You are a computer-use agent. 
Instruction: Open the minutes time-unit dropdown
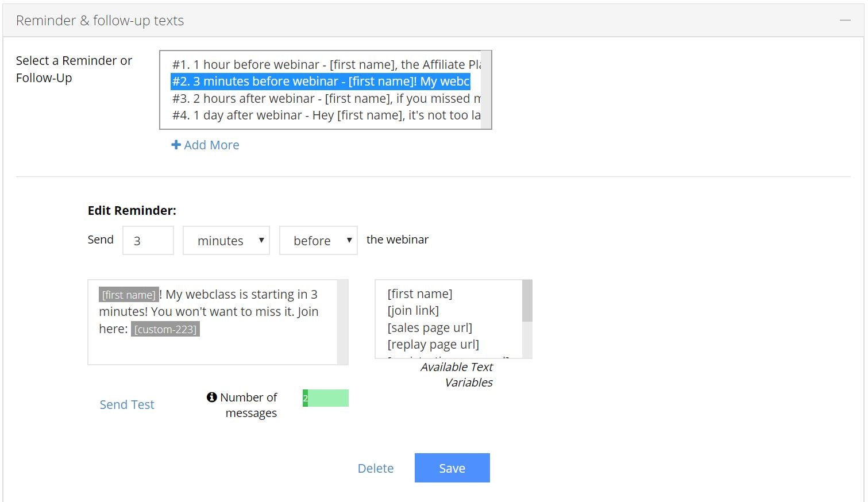tap(225, 240)
